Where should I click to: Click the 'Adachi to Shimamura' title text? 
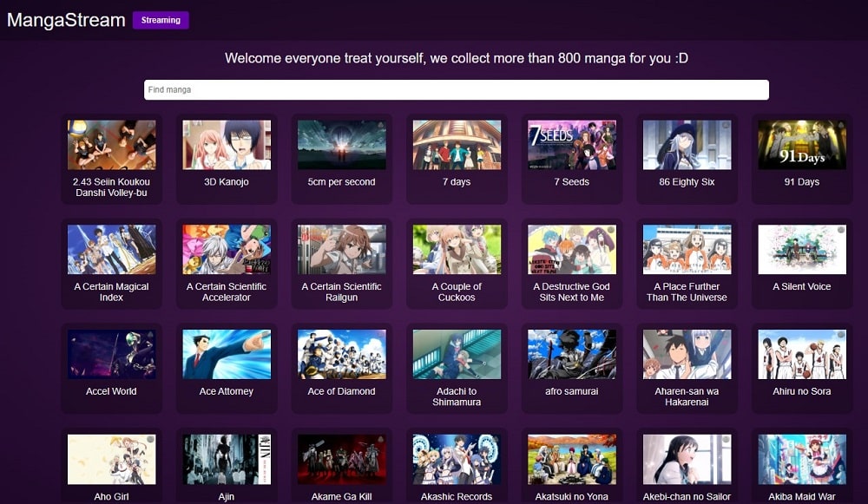click(x=457, y=396)
